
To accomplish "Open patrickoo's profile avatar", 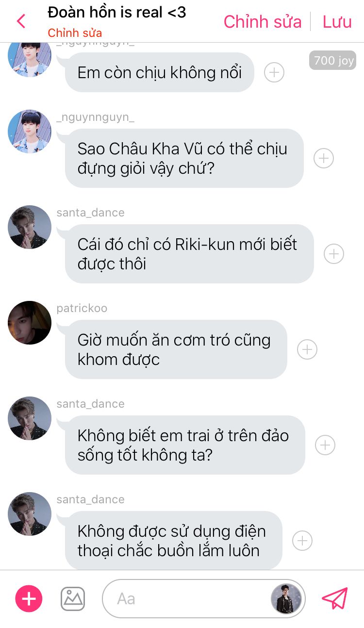I will (x=30, y=323).
